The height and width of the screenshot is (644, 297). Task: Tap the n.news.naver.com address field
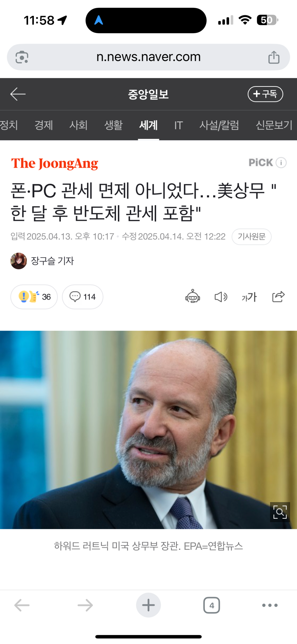[148, 57]
